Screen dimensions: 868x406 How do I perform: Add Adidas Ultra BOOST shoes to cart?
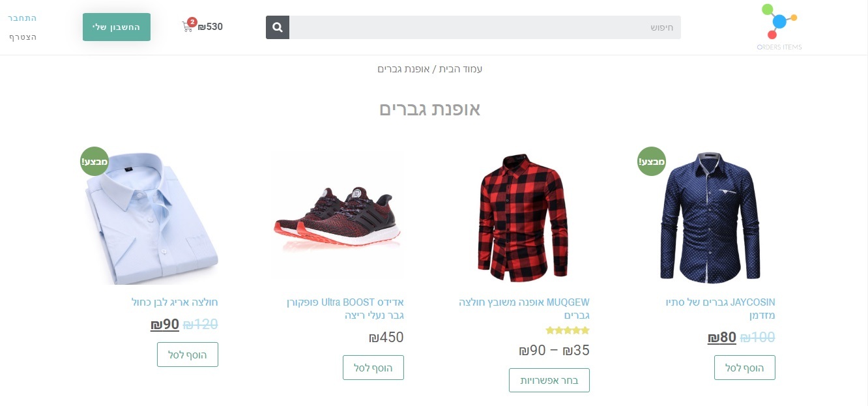(x=373, y=368)
